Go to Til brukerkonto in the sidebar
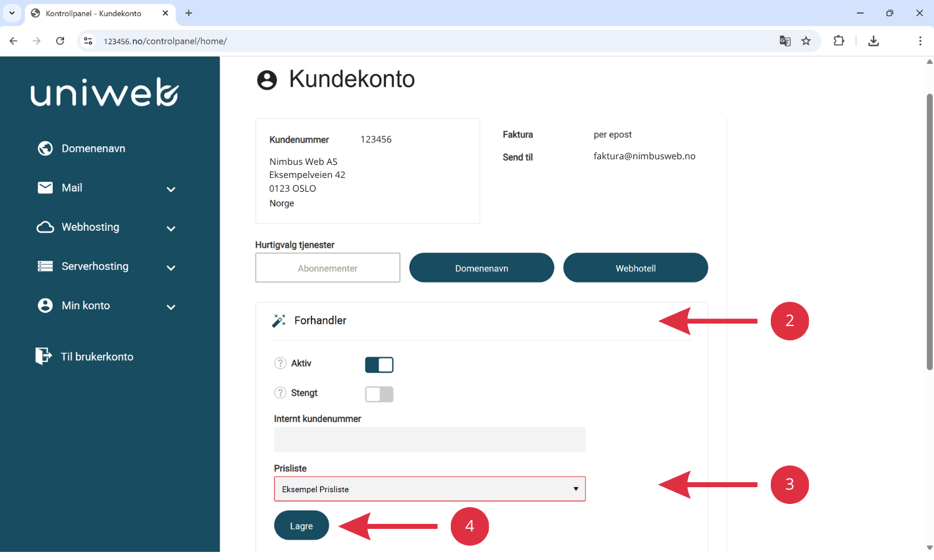 coord(97,357)
